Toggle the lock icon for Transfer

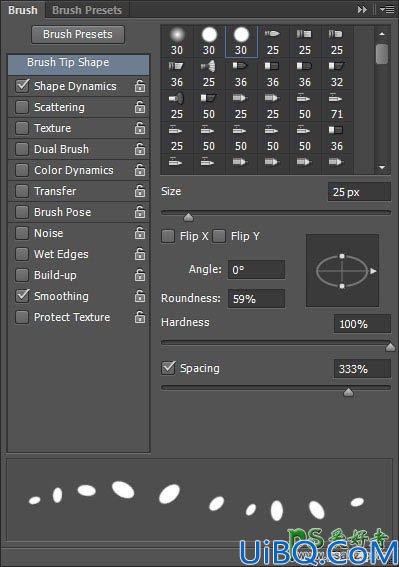[140, 191]
